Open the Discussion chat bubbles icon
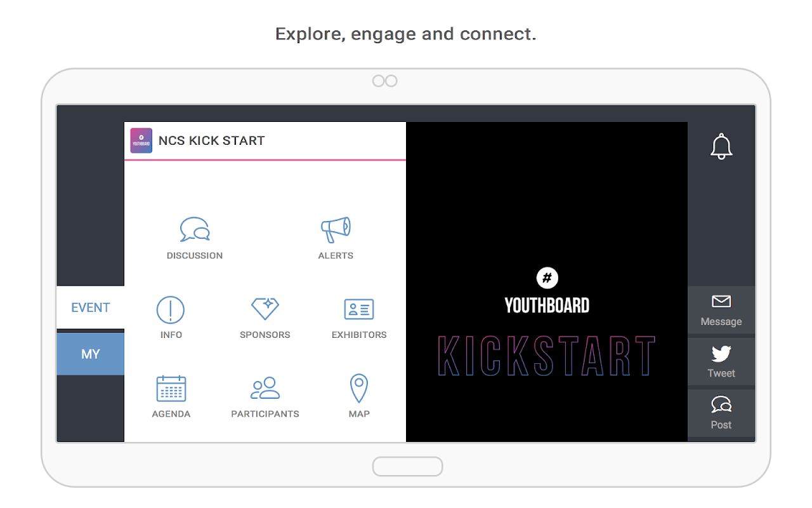Screen dimensions: 812x508 195,229
